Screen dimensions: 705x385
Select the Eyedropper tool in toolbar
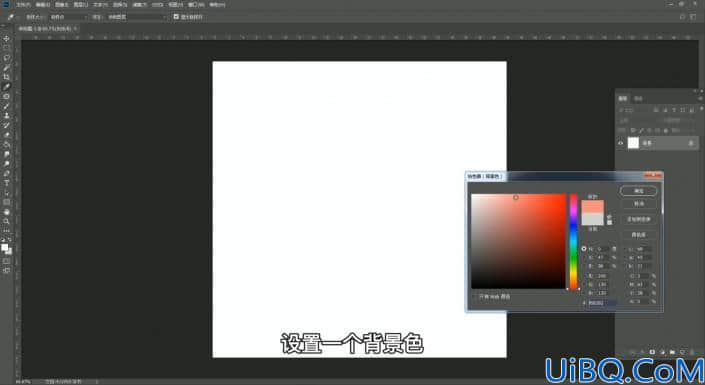[6, 87]
